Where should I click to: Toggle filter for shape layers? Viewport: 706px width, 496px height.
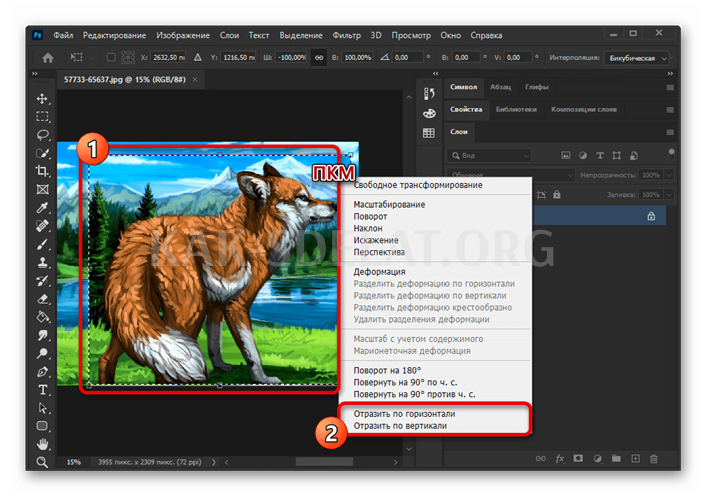coord(617,156)
